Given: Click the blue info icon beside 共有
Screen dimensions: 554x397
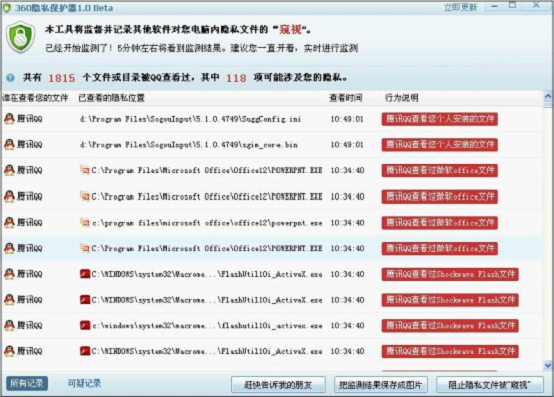Looking at the screenshot, I should coord(11,78).
